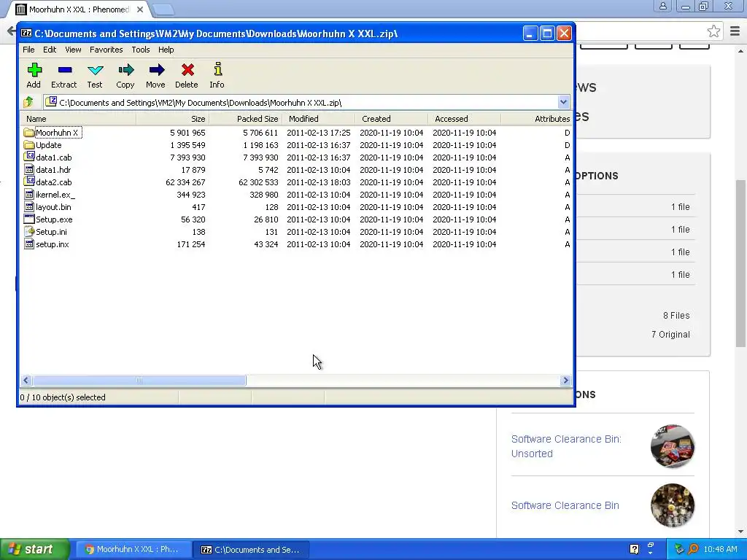This screenshot has width=747, height=560.
Task: Expand the archive path dropdown arrow
Action: click(x=563, y=102)
